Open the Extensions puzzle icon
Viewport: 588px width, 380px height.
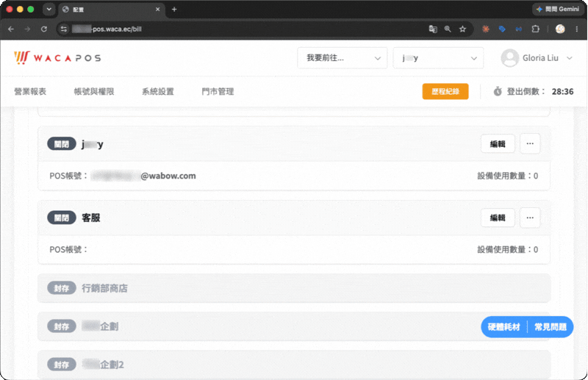tap(536, 29)
